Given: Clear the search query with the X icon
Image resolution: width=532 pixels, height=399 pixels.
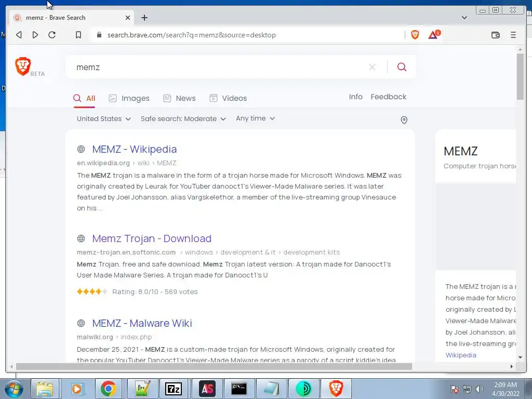Looking at the screenshot, I should point(372,67).
